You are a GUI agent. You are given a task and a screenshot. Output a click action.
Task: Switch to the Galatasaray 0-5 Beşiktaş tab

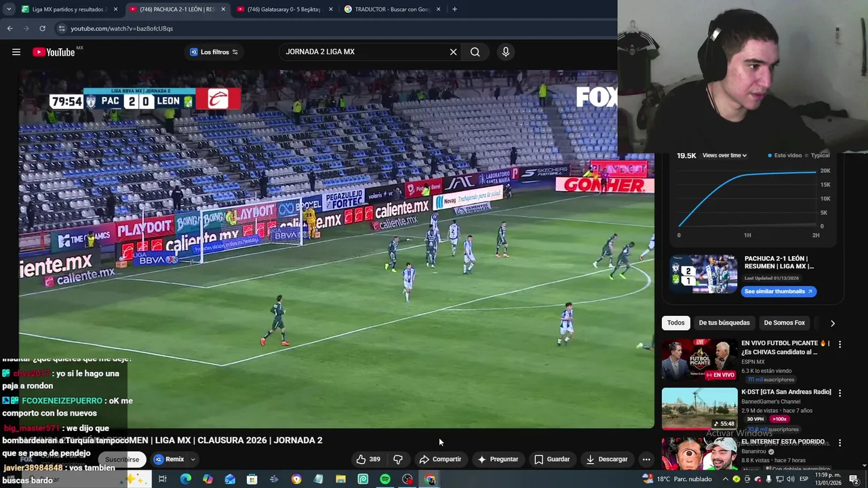click(x=284, y=9)
